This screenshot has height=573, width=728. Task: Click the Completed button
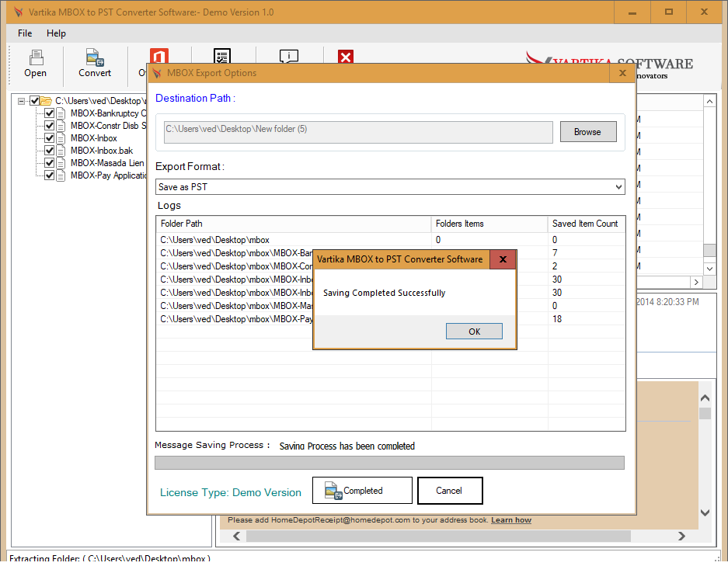362,491
